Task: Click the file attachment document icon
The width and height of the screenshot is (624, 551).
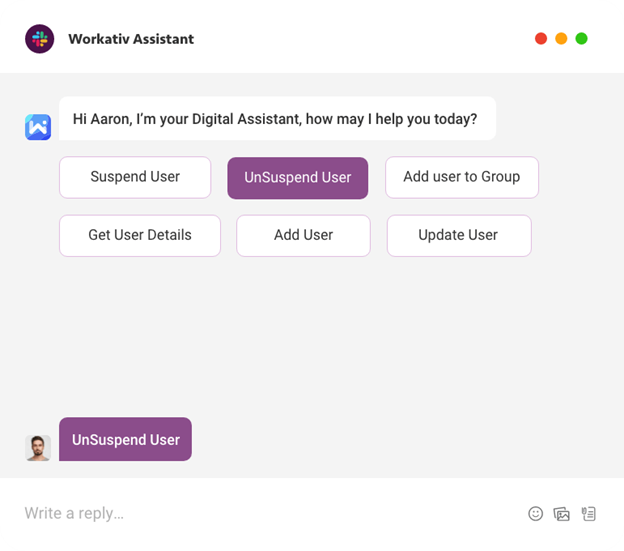Action: point(589,513)
